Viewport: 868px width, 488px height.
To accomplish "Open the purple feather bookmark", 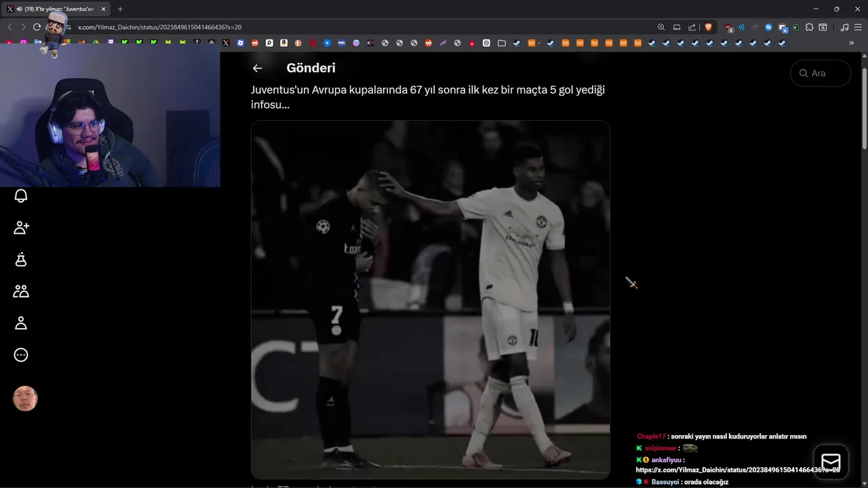I will click(443, 43).
